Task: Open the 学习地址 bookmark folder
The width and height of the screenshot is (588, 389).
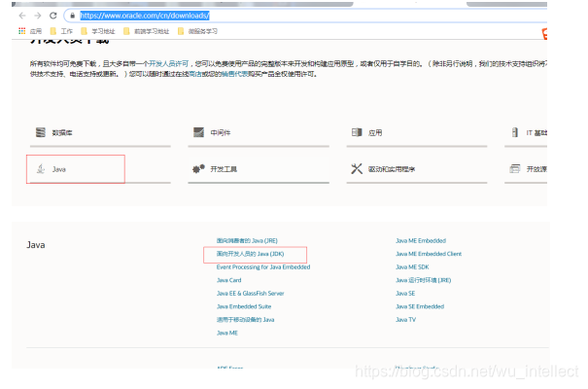Action: pos(98,31)
